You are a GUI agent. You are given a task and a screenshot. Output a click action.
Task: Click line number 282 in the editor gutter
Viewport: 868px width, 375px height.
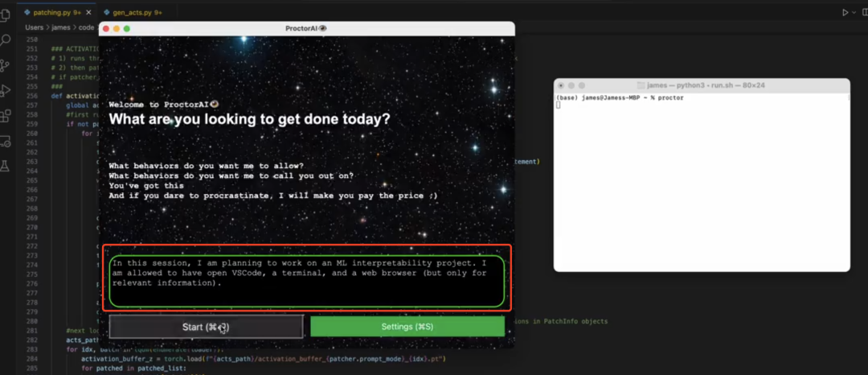32,340
